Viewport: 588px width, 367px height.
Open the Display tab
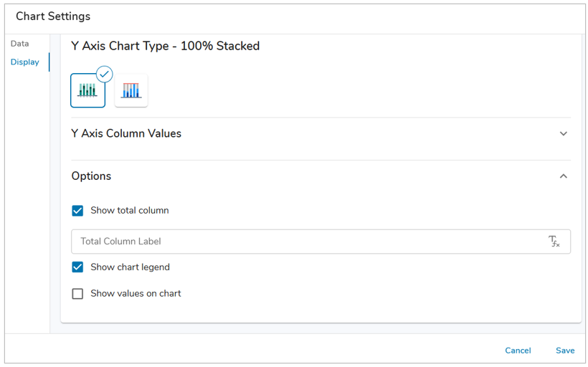point(25,62)
